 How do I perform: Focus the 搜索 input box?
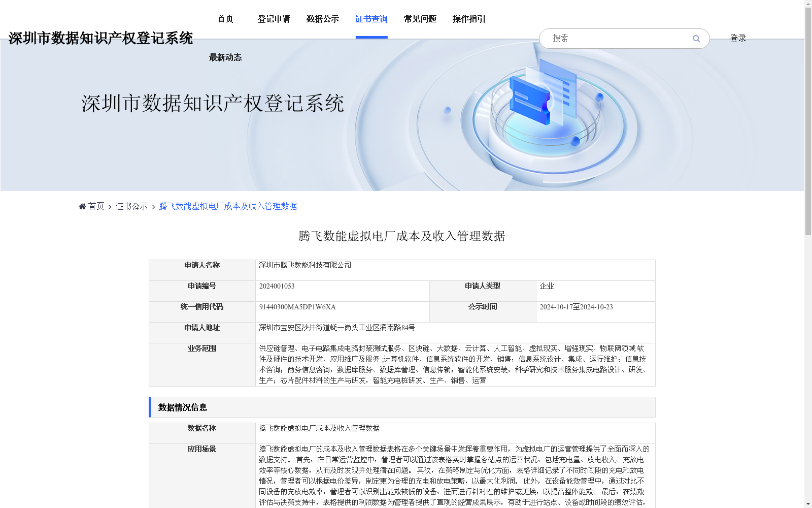[x=619, y=39]
